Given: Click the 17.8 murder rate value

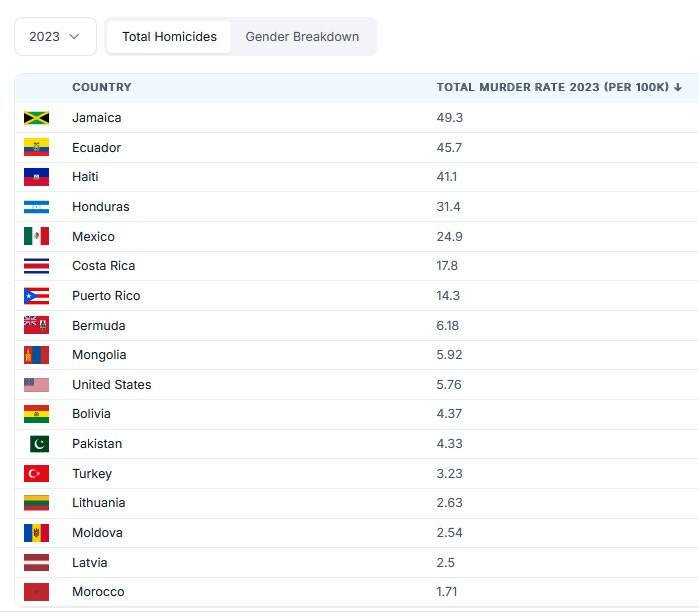Looking at the screenshot, I should [x=447, y=266].
